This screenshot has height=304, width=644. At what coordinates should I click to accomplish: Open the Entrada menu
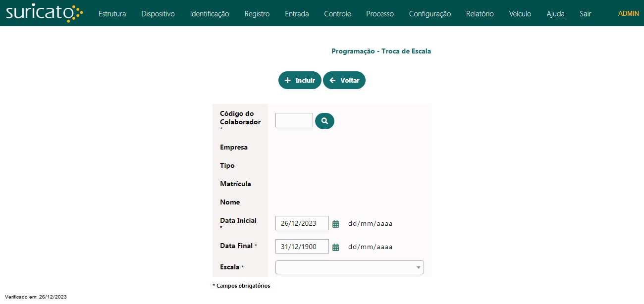tap(297, 14)
